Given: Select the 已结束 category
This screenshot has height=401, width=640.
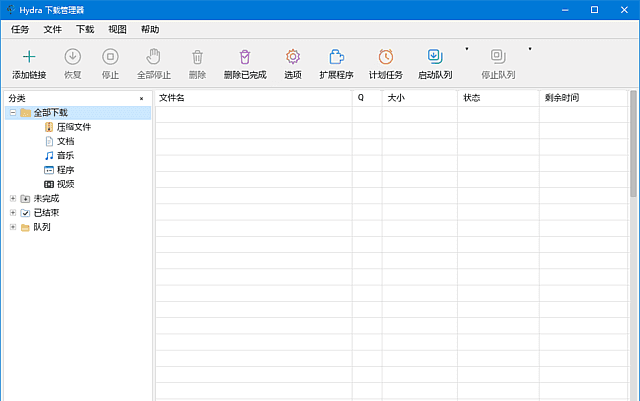Looking at the screenshot, I should click(46, 213).
